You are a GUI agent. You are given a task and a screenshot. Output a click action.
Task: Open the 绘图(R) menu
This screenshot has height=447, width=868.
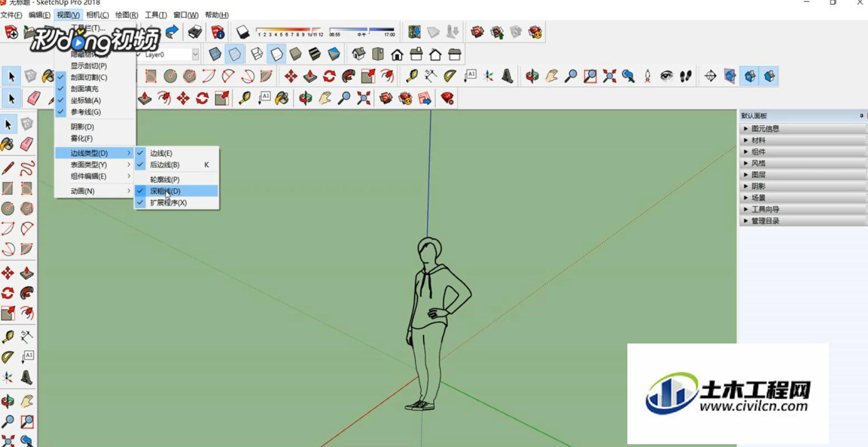(x=126, y=15)
